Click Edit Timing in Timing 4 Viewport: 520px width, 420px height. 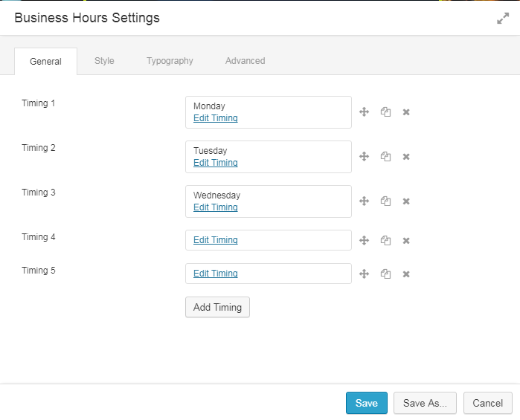(216, 240)
